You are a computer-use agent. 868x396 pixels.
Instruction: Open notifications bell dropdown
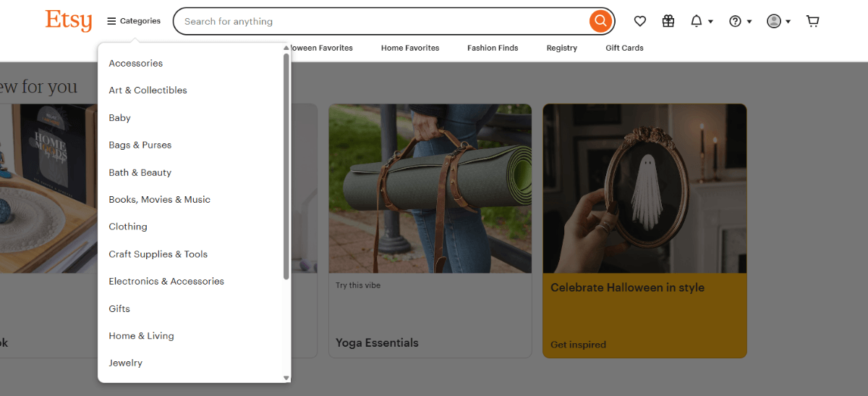pos(702,21)
